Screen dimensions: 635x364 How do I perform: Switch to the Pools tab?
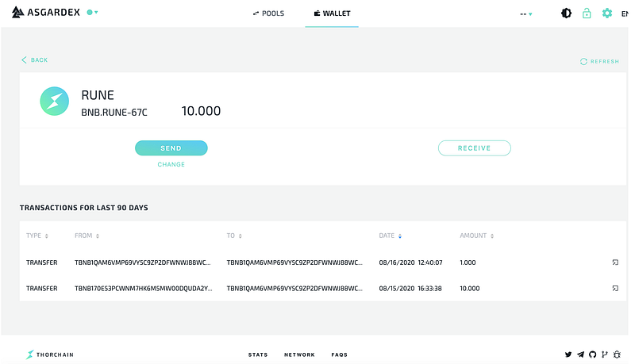(x=268, y=13)
